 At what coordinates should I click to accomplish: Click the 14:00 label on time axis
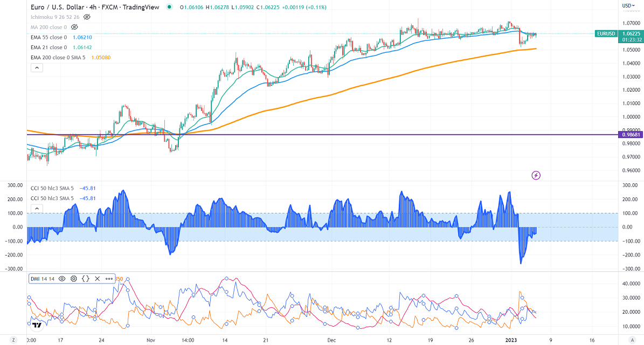coord(188,340)
